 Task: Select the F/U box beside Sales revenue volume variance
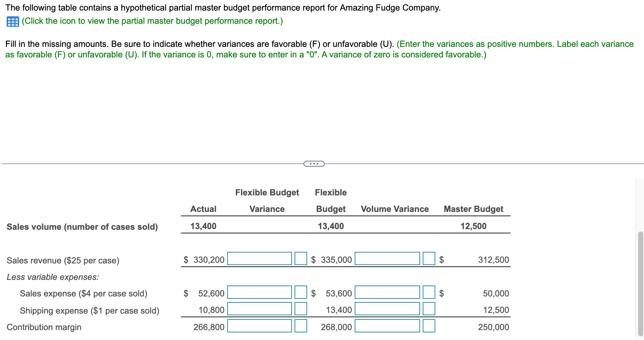[x=429, y=259]
